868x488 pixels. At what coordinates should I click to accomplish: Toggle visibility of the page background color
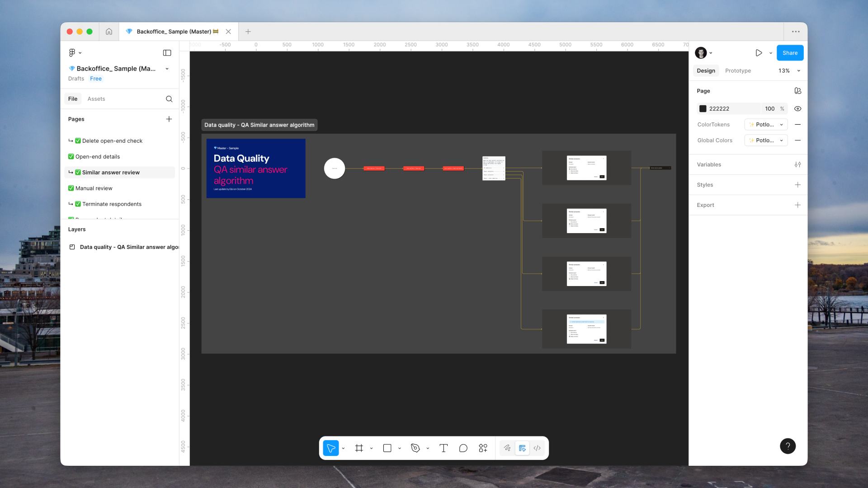797,108
